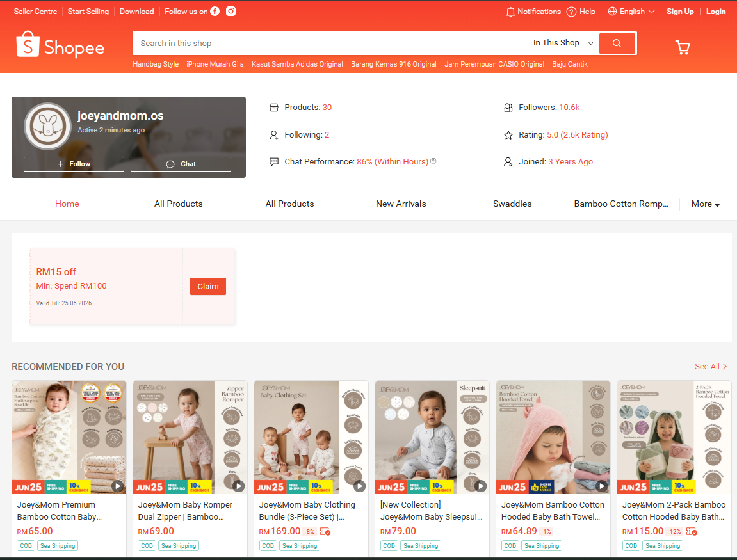This screenshot has width=737, height=560.
Task: Expand the More categories menu
Action: pyautogui.click(x=706, y=204)
